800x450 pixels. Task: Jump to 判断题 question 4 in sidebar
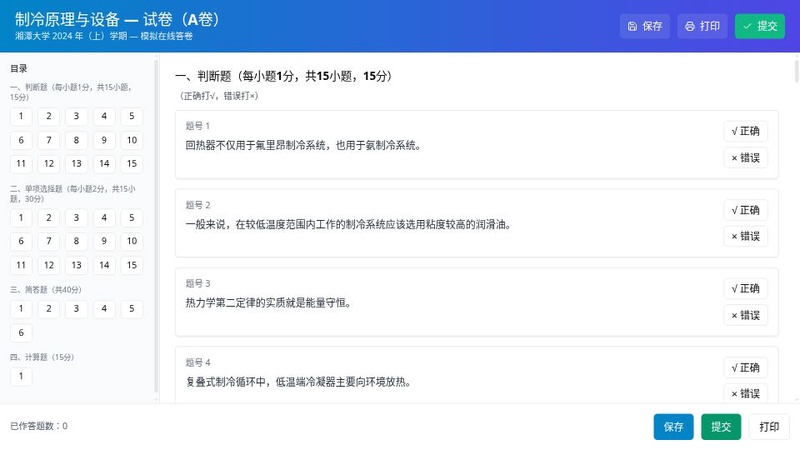(104, 116)
